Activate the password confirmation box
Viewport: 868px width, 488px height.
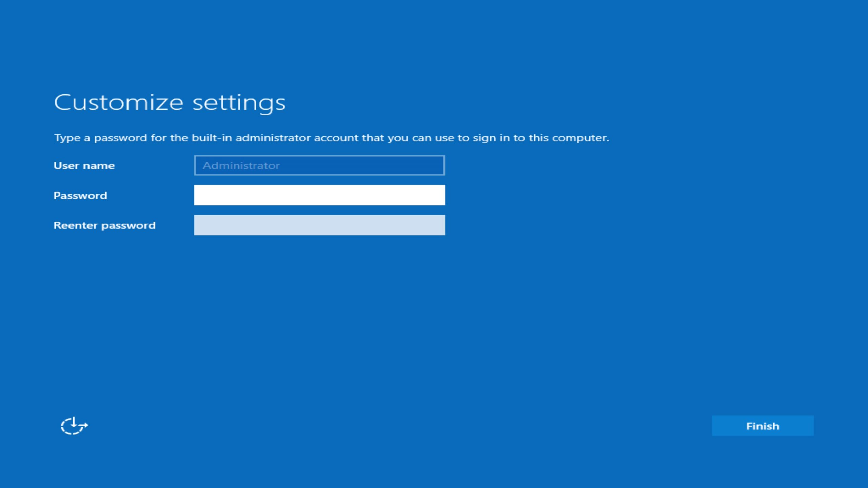319,225
